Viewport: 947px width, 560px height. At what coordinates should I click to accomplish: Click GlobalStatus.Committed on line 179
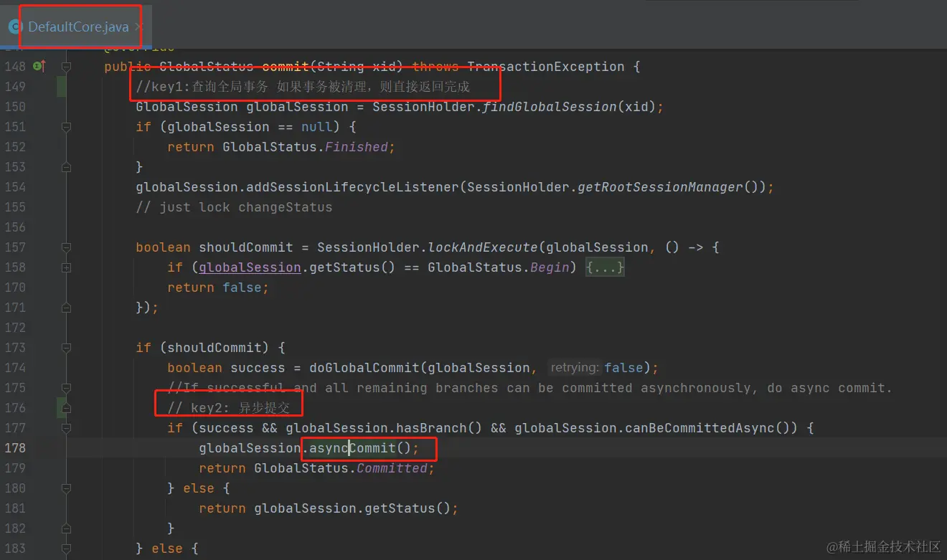341,468
